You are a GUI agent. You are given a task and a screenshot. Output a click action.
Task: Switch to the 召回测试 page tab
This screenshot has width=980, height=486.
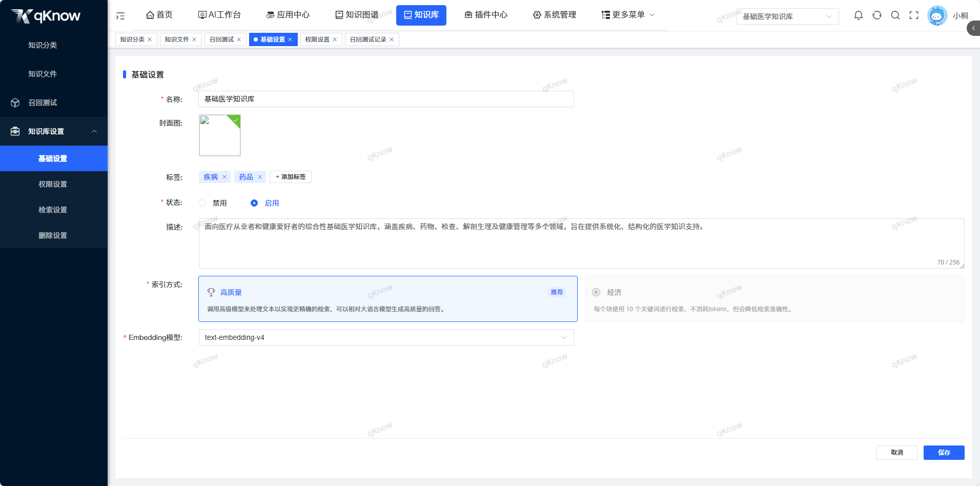coord(221,39)
